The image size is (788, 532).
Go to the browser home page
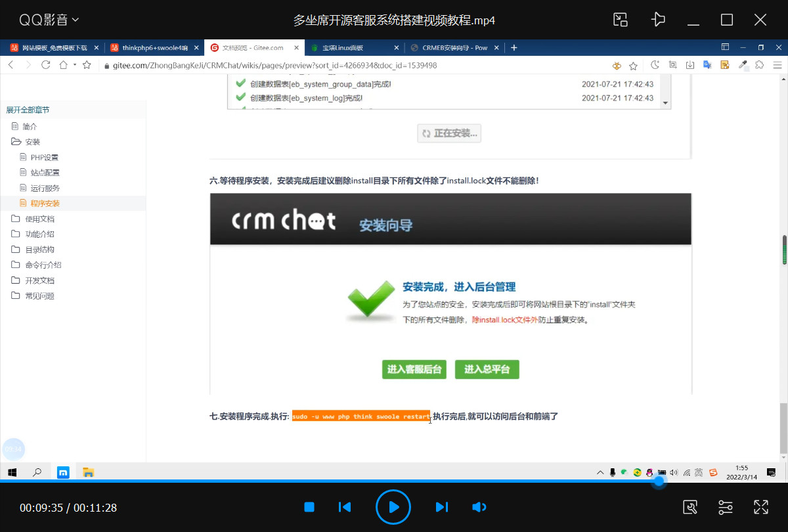(x=64, y=65)
